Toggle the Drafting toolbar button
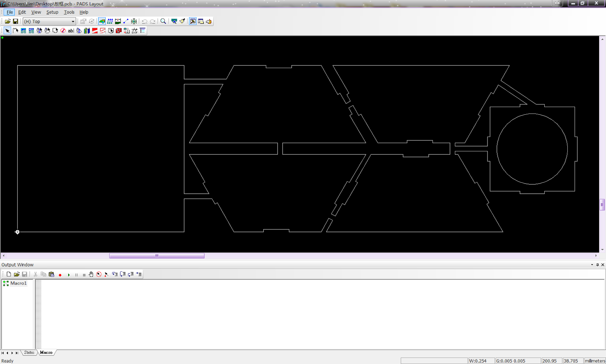 (x=102, y=22)
